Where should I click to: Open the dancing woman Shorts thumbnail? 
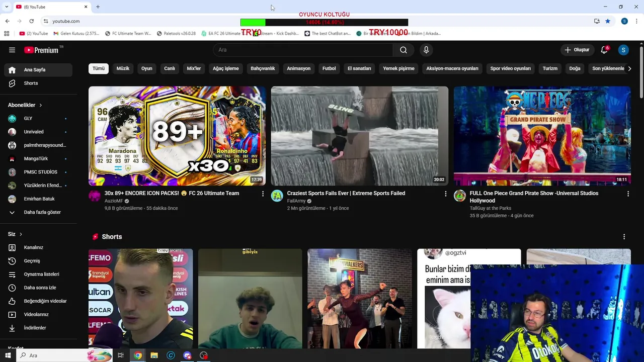coord(360,298)
